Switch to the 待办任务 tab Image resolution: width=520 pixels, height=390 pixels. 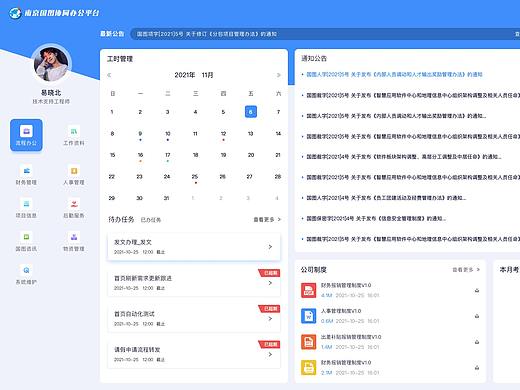coord(121,219)
